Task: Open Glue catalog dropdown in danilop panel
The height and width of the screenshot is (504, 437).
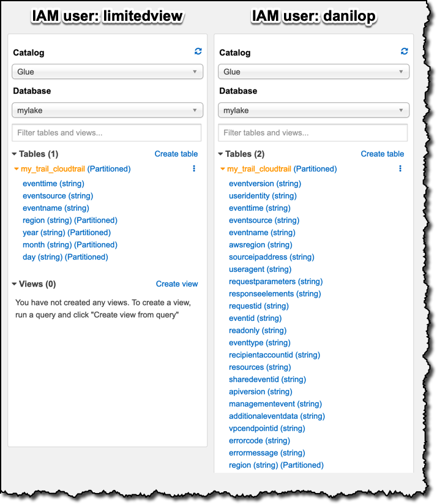Action: pos(313,72)
